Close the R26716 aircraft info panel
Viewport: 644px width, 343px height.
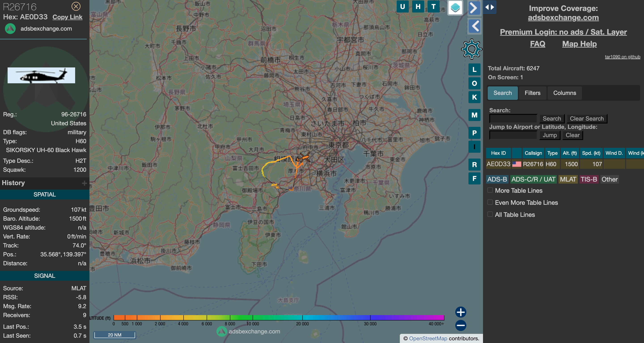(x=76, y=6)
